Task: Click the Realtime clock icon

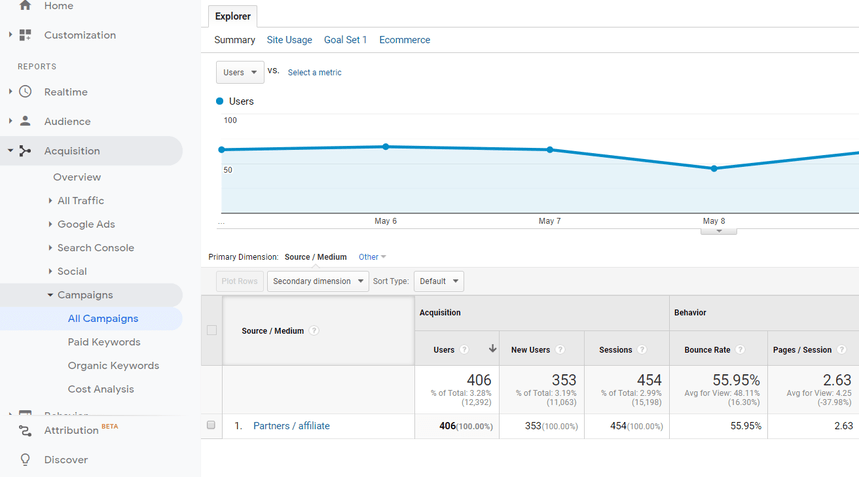Action: [x=25, y=92]
